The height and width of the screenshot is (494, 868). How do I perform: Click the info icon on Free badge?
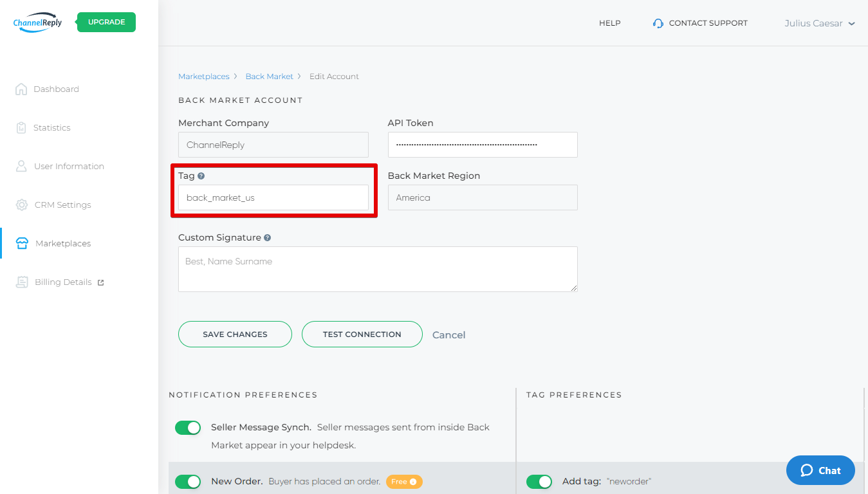coord(413,481)
